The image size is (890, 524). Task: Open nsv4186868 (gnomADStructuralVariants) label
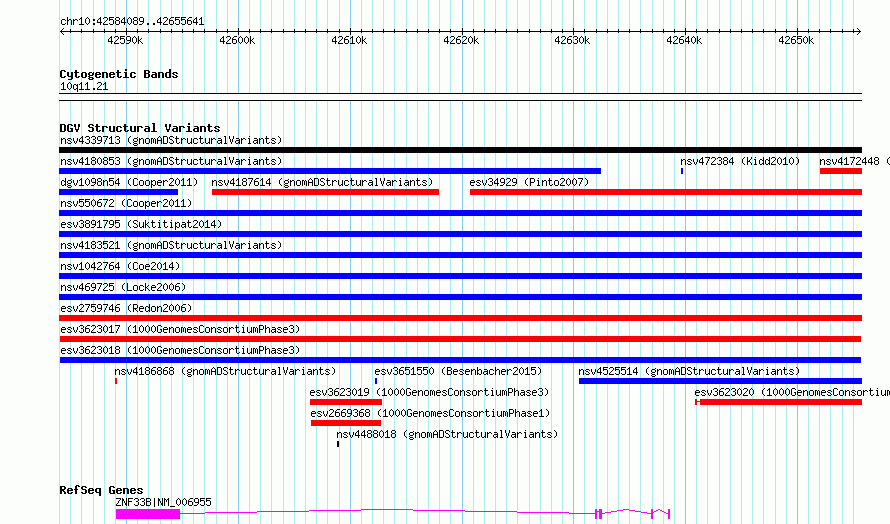point(225,371)
